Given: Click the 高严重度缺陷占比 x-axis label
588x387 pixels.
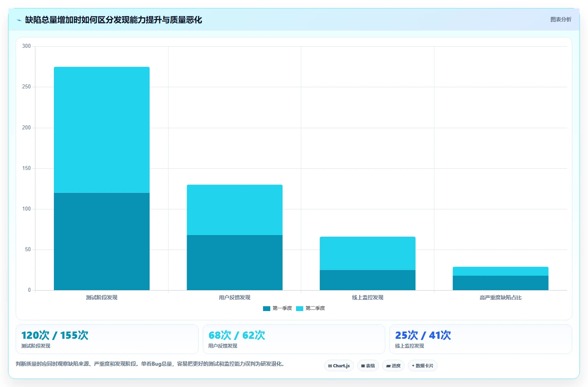Looking at the screenshot, I should [500, 297].
